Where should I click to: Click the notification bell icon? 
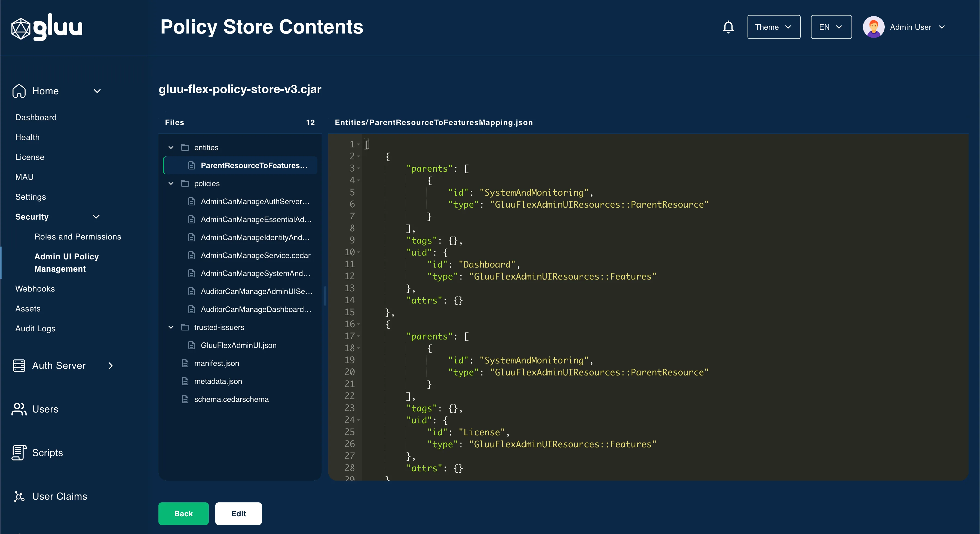pos(728,27)
